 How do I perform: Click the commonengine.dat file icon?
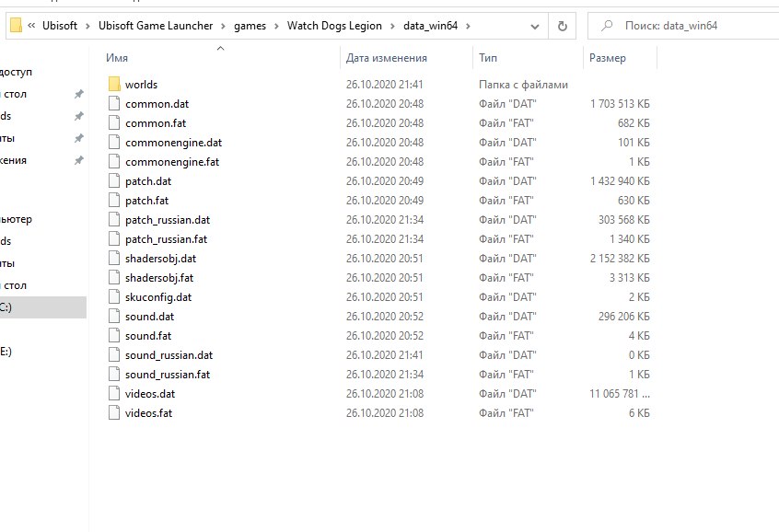pos(114,142)
